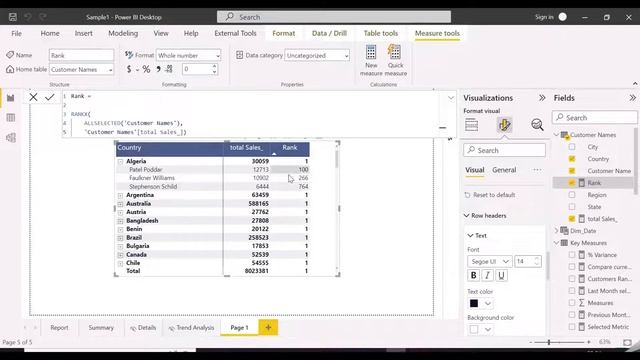Expand the Dim_Date table

[556, 231]
